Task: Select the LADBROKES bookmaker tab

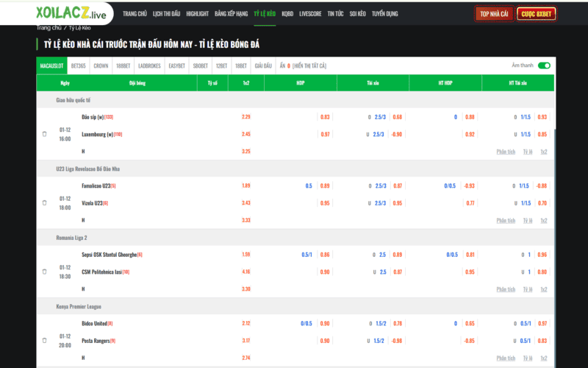Action: point(149,66)
